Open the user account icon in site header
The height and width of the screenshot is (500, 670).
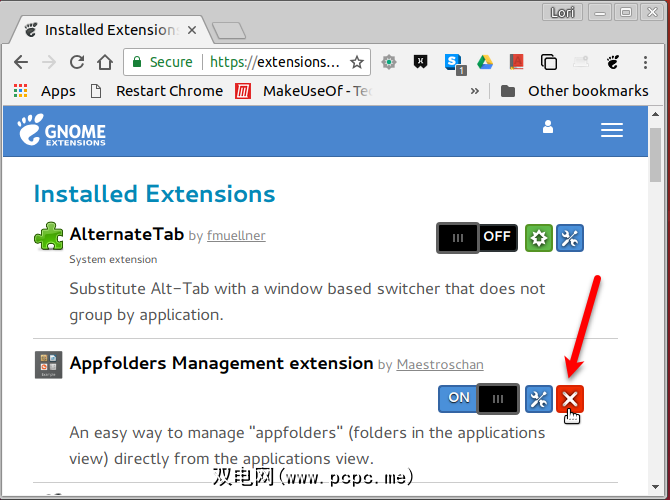point(548,127)
